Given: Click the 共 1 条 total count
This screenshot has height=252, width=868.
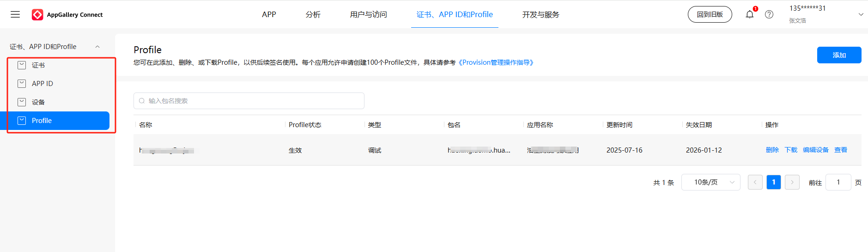Looking at the screenshot, I should [x=664, y=183].
